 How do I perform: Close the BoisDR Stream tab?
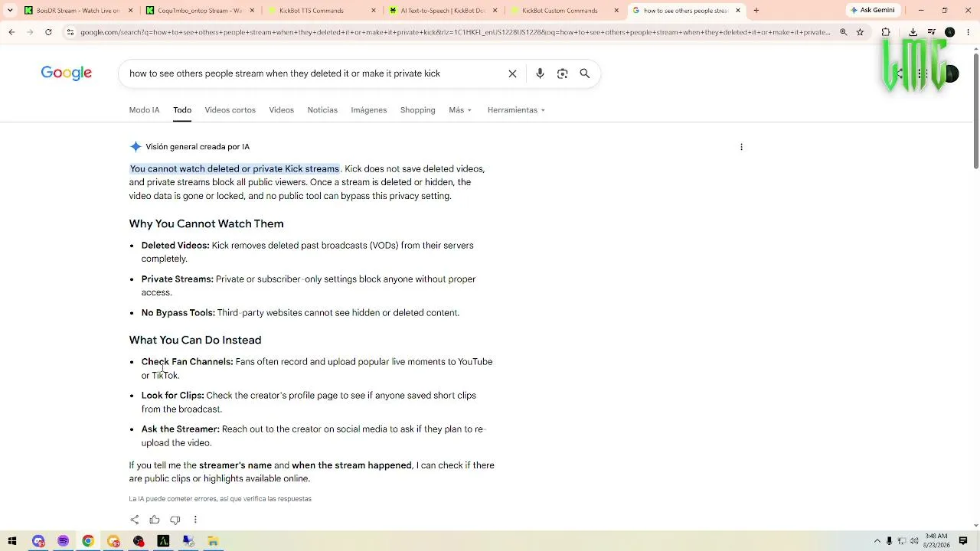point(130,11)
